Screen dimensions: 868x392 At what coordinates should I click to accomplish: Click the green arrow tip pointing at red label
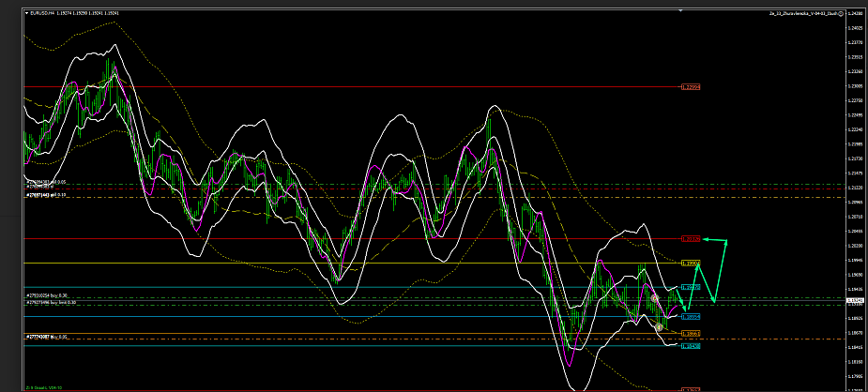pyautogui.click(x=706, y=239)
